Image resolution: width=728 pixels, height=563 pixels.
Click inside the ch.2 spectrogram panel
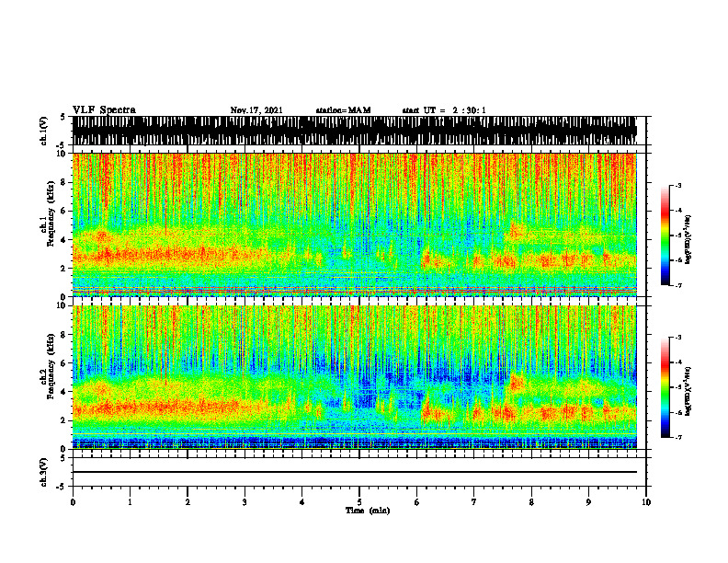(x=359, y=377)
